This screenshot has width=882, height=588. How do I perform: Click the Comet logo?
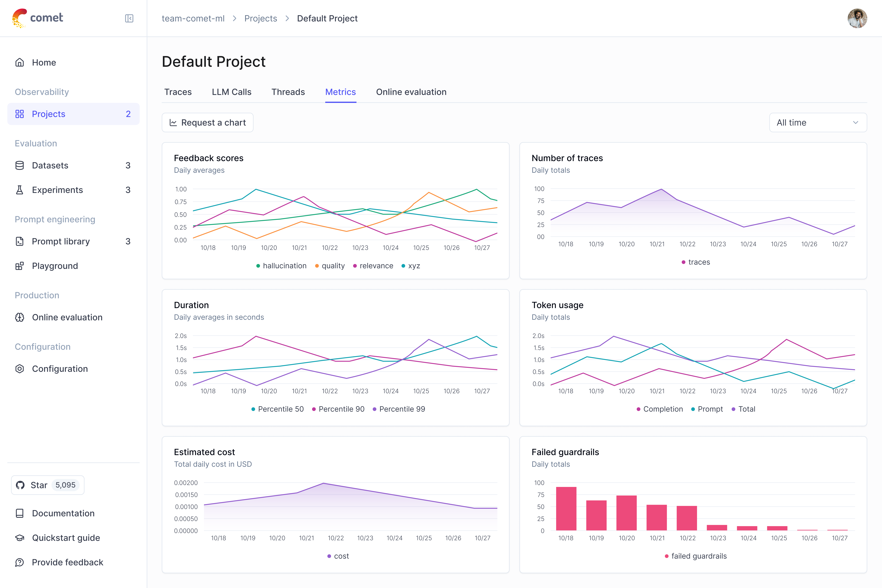[38, 18]
